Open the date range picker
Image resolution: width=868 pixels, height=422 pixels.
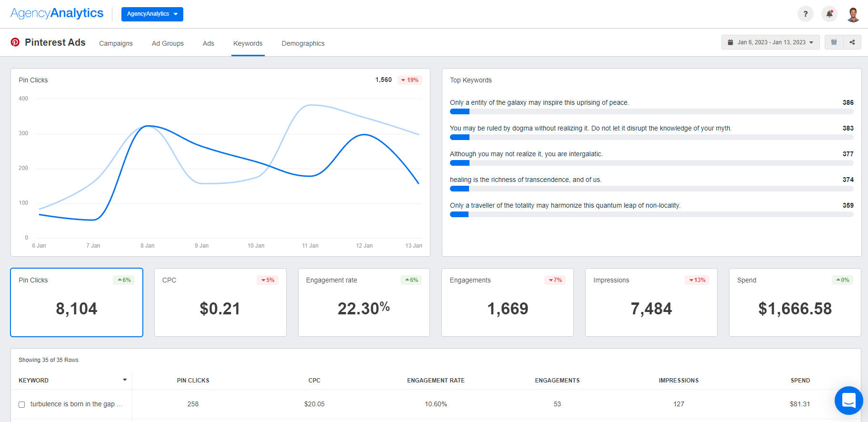770,42
